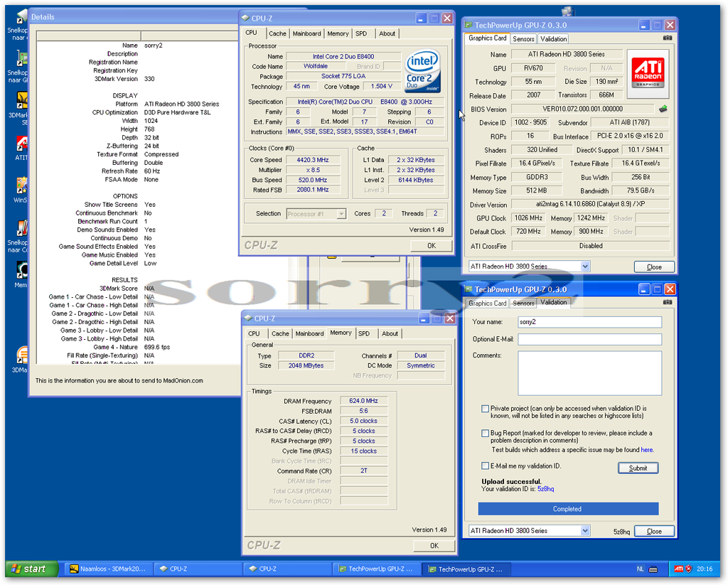Click the camera icon in the GPU-Z Validation window
The width and height of the screenshot is (728, 585).
[667, 303]
